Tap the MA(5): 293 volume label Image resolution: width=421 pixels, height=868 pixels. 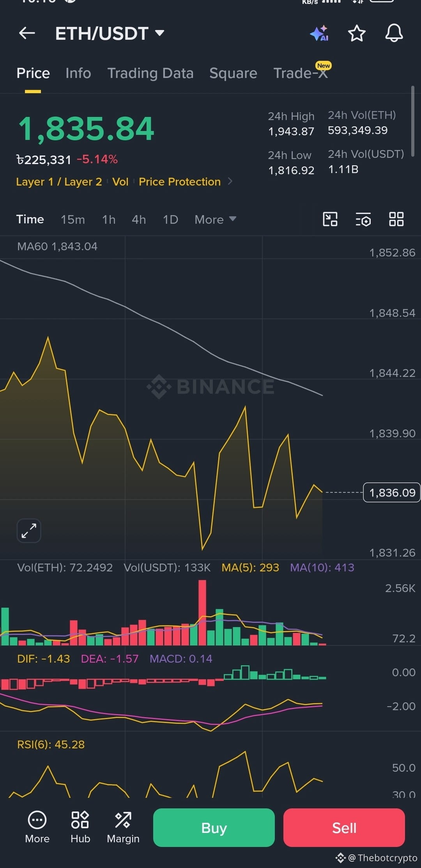250,567
